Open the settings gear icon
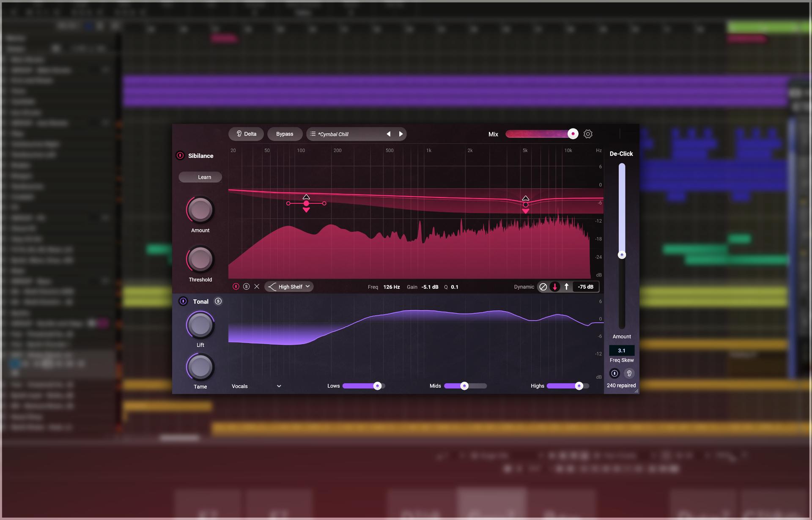Image resolution: width=812 pixels, height=520 pixels. coord(588,134)
